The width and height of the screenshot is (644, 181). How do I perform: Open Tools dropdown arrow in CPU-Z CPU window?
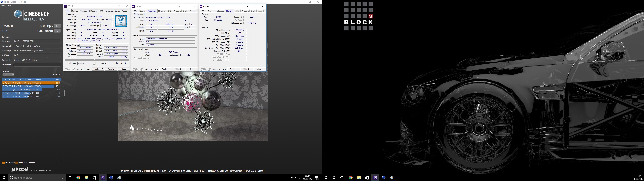103,69
